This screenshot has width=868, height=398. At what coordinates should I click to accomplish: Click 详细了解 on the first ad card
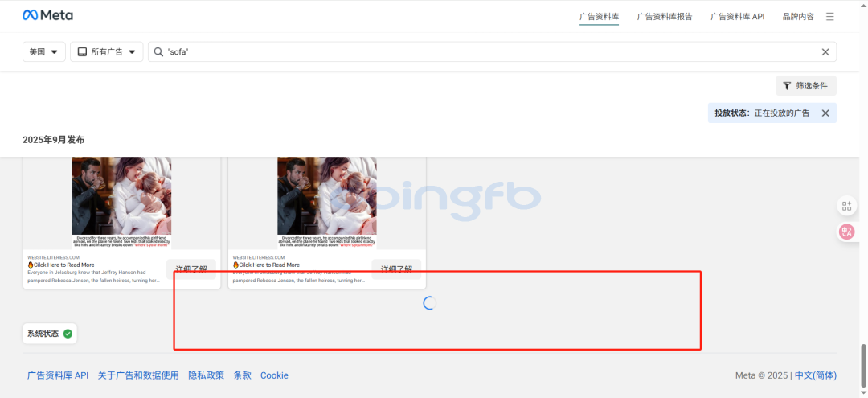[191, 269]
